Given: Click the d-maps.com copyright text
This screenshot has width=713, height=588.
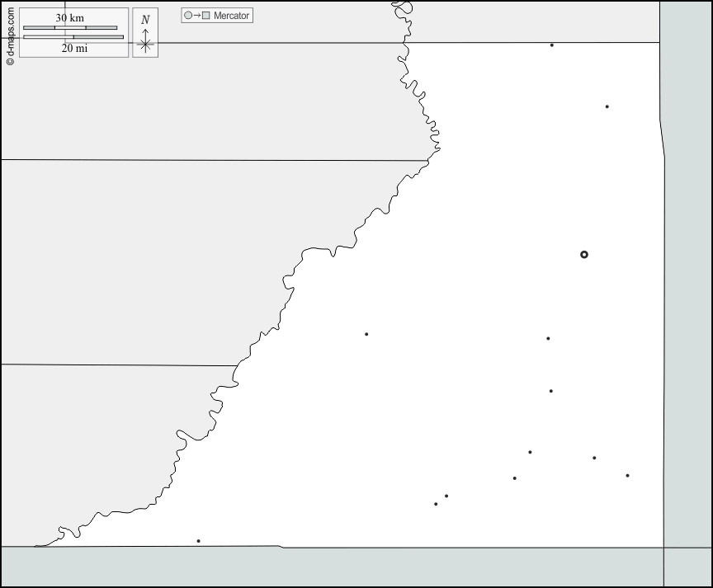Looking at the screenshot, I should tap(10, 35).
